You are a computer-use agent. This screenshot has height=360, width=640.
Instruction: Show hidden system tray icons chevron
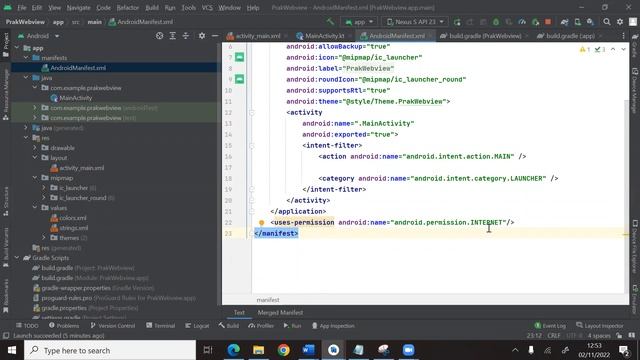click(515, 350)
